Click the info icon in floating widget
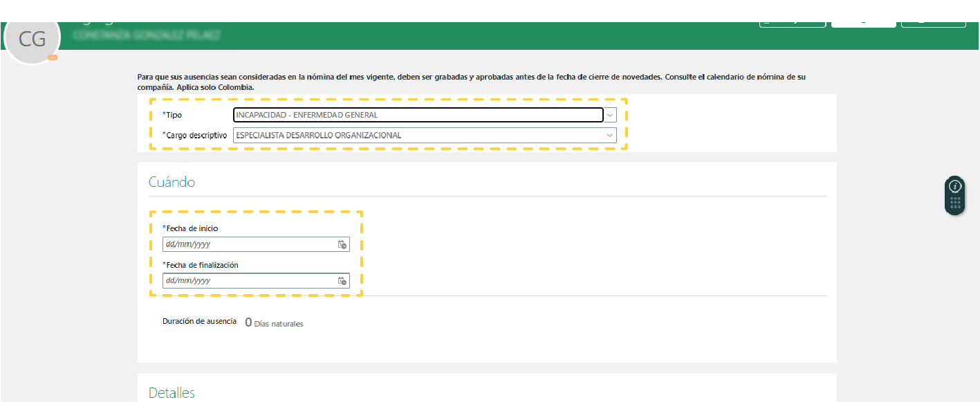This screenshot has height=402, width=980. tap(955, 186)
